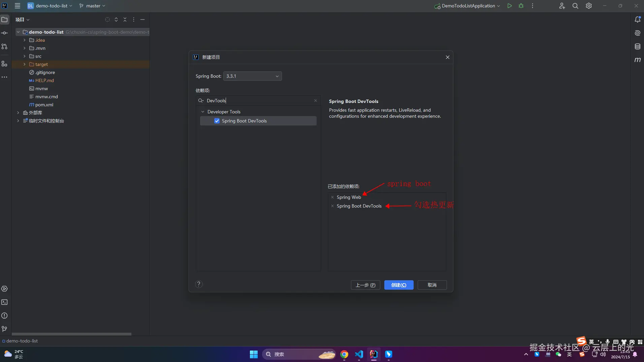Click the Create (创建) button
The height and width of the screenshot is (362, 644).
coord(399,285)
